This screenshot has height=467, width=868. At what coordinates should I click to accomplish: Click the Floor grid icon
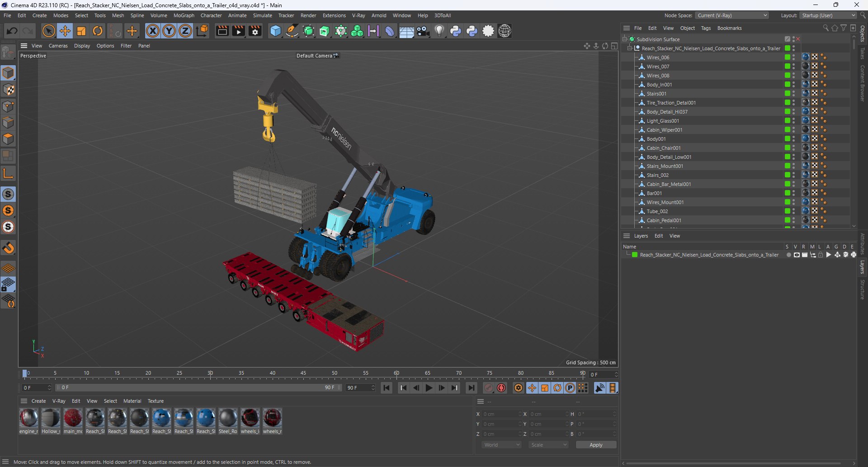point(406,31)
